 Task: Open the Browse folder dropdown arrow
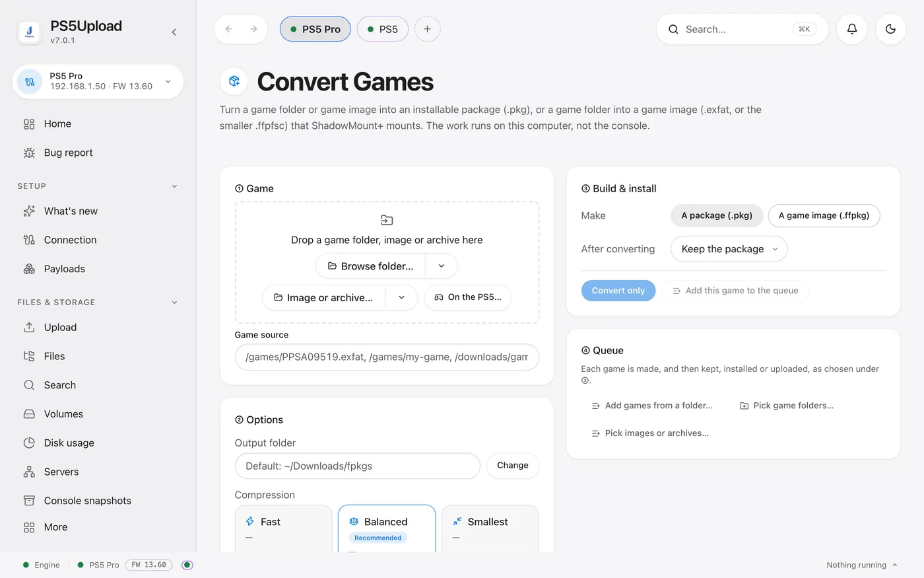click(x=442, y=266)
